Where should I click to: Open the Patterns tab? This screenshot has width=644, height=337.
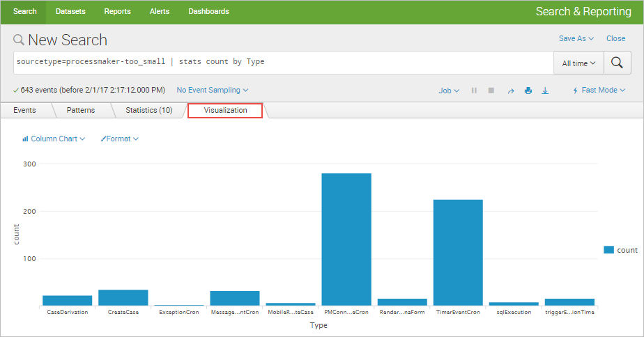(x=81, y=110)
